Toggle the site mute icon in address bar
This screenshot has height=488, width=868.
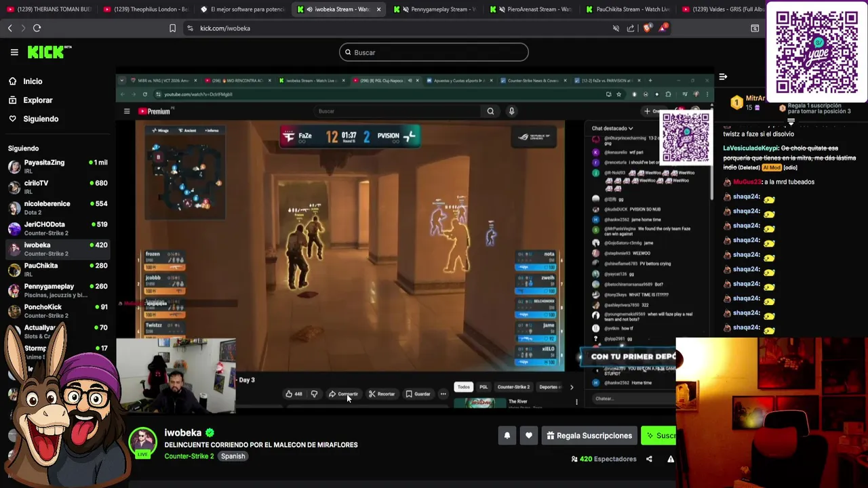[616, 28]
